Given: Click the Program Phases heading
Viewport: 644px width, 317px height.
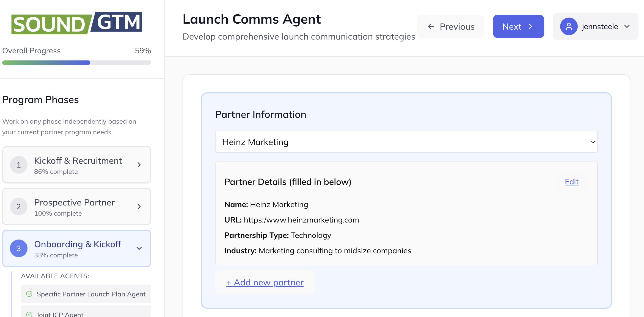Looking at the screenshot, I should click(x=40, y=100).
